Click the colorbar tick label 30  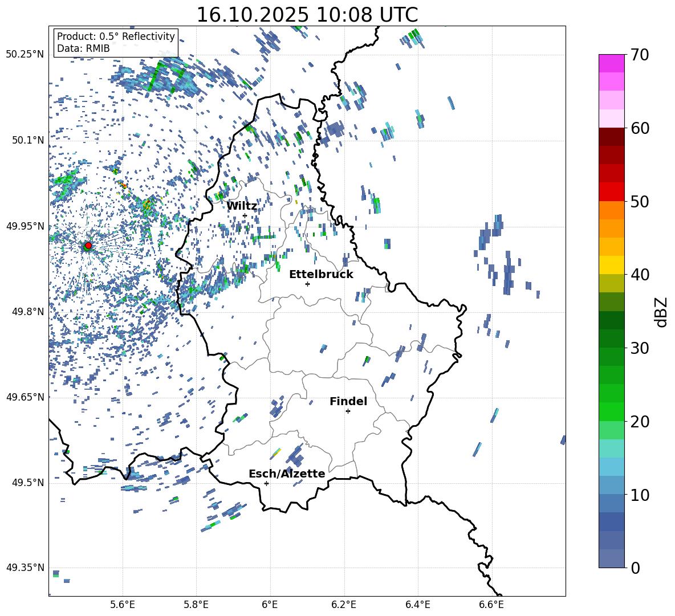coord(640,348)
